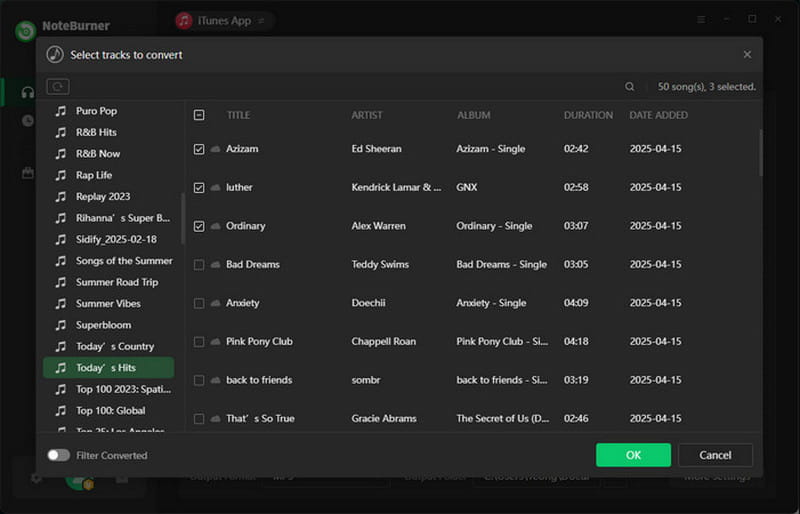Open the Sidify_2025-02-18 playlist
This screenshot has height=514, width=800.
[x=109, y=239]
